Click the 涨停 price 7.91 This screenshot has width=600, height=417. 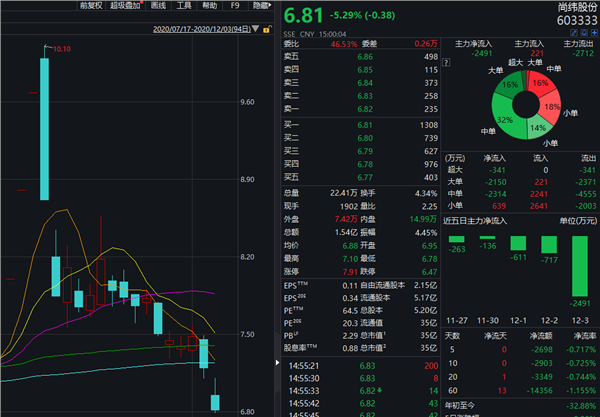tap(350, 272)
